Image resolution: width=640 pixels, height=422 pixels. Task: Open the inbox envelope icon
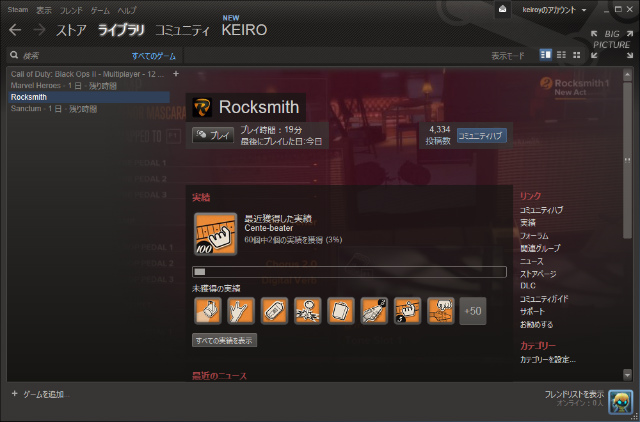pyautogui.click(x=502, y=9)
